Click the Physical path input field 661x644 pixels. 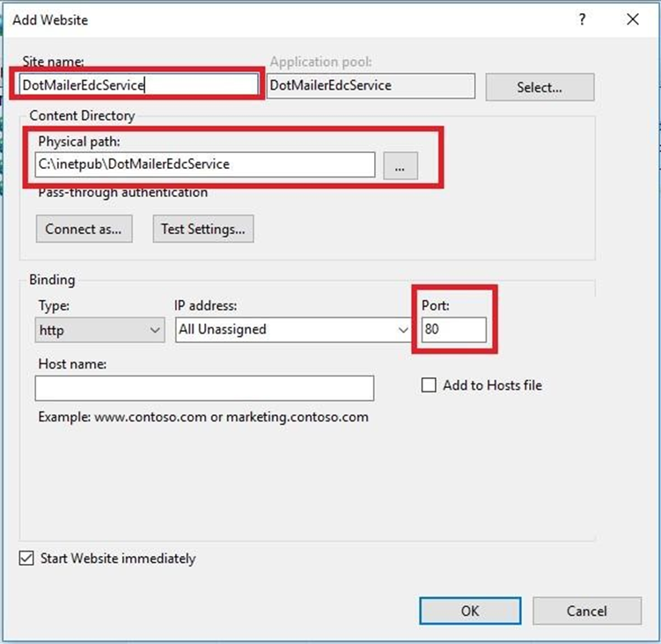[x=205, y=165]
